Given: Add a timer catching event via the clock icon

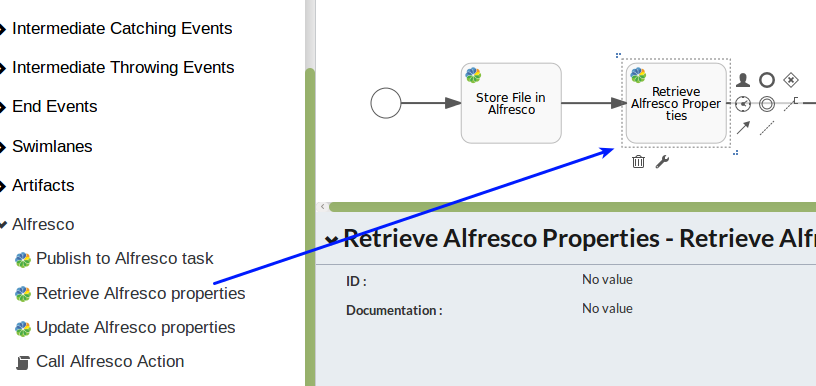Looking at the screenshot, I should click(743, 104).
